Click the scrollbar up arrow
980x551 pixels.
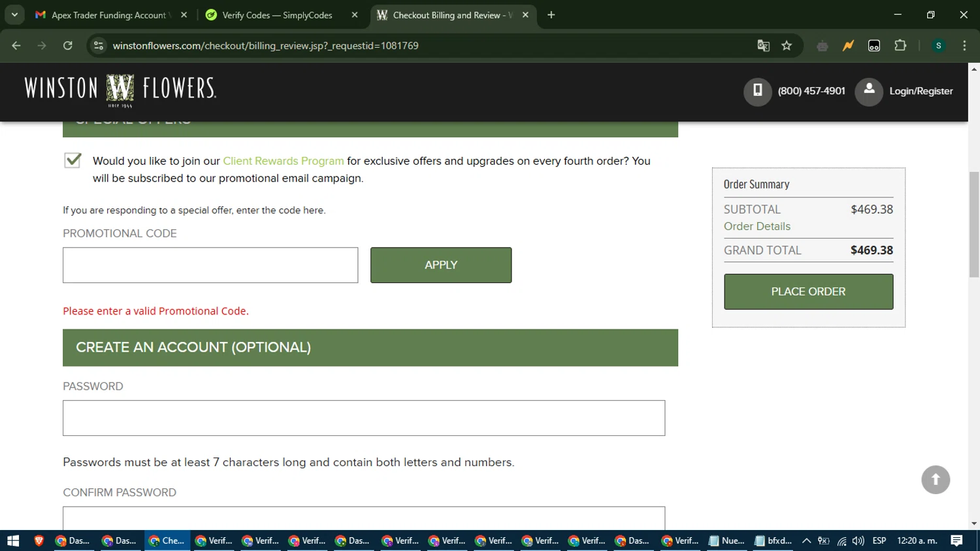(x=974, y=68)
